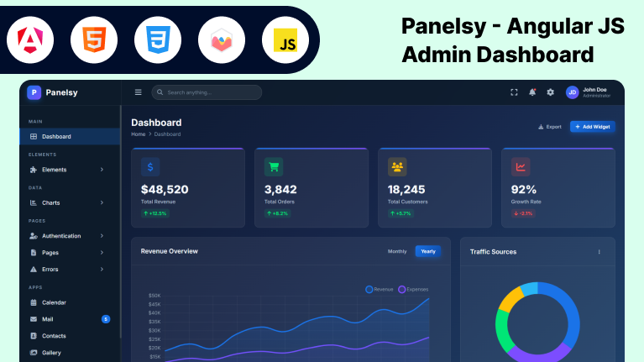Click the dollar sign revenue icon

point(150,167)
